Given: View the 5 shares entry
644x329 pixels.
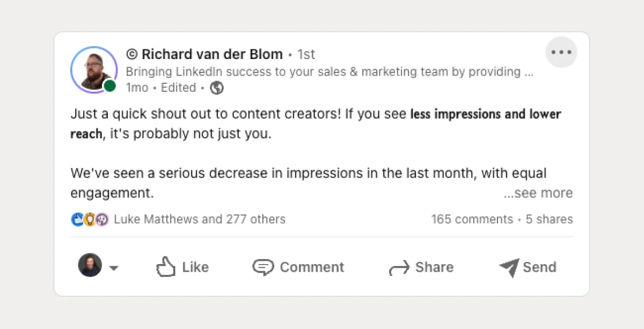Looking at the screenshot, I should click(x=549, y=219).
